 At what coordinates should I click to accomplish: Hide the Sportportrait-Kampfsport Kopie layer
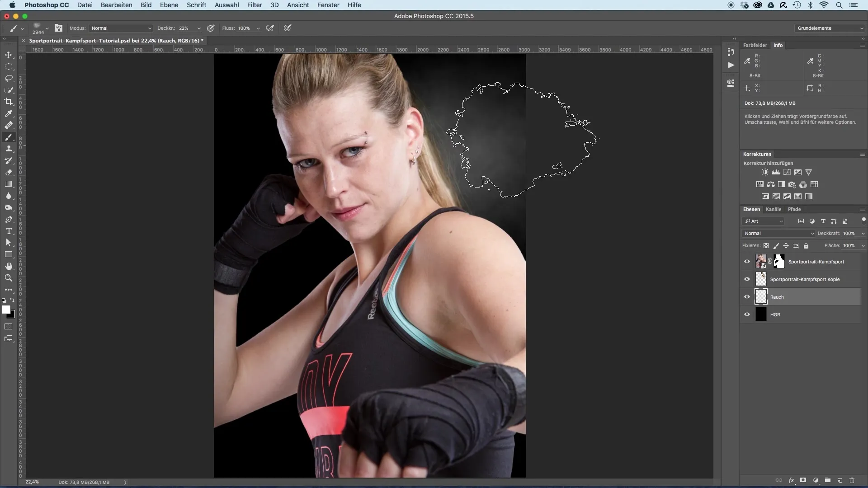coord(747,279)
